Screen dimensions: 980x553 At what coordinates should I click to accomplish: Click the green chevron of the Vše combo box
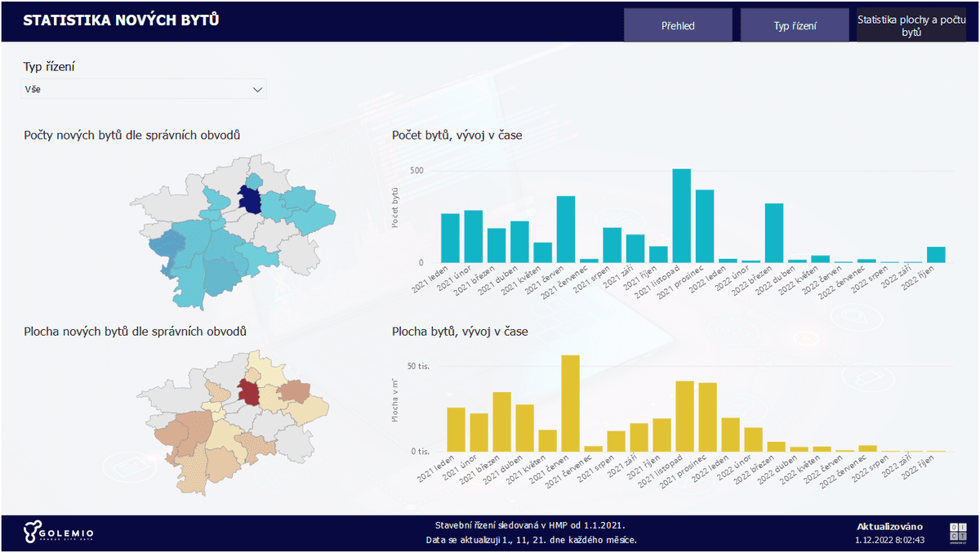tap(258, 89)
